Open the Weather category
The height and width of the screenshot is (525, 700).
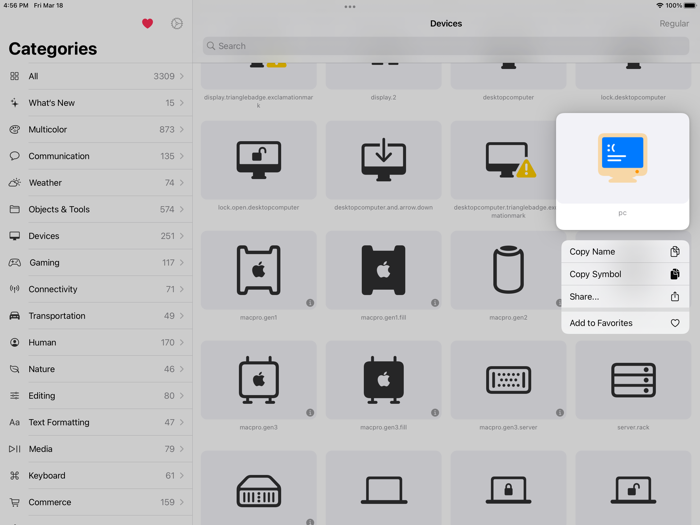coord(96,183)
